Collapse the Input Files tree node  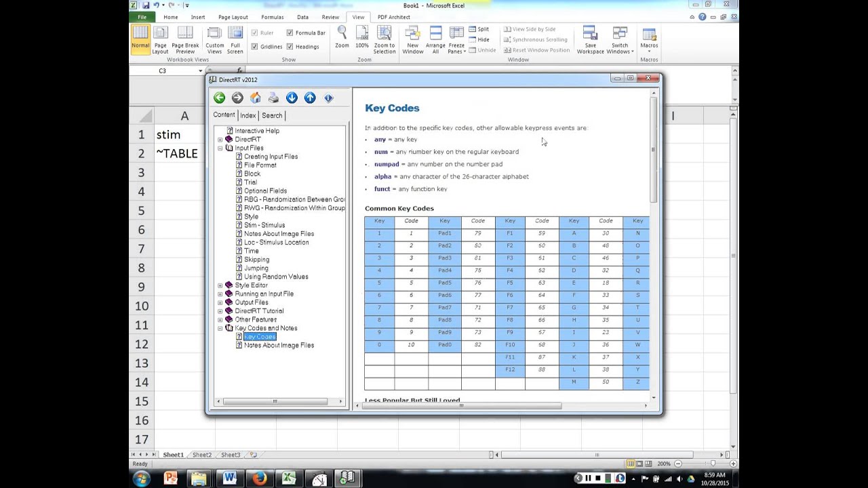coord(220,148)
